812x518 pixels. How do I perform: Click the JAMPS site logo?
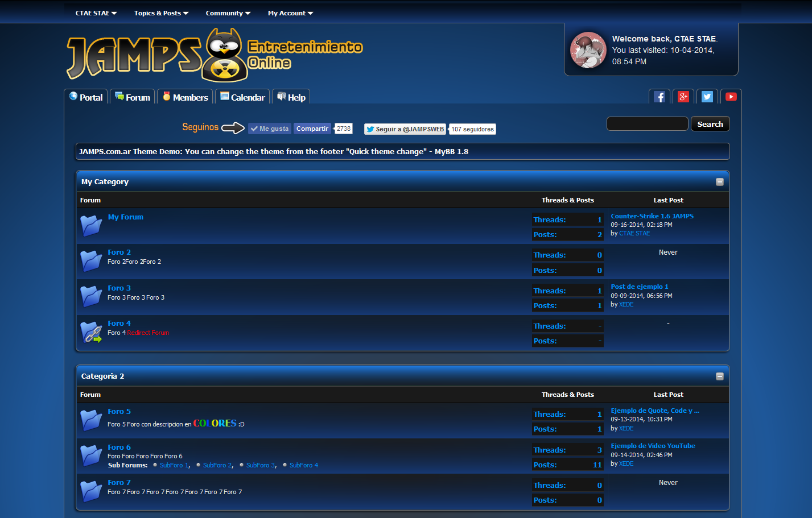[x=215, y=56]
